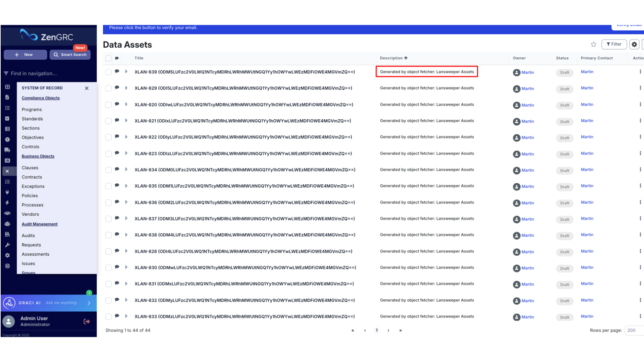Open Martin owner link for XLAN-834
644x362 pixels.
tap(527, 170)
